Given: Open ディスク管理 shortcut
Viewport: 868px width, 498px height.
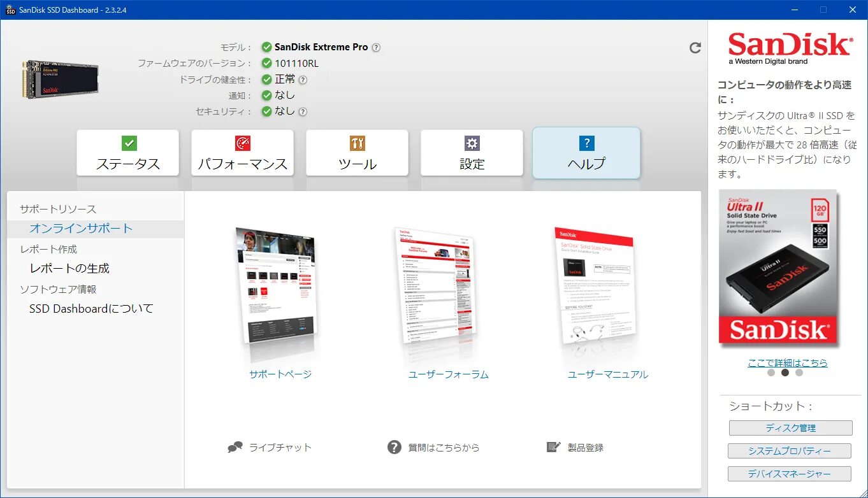Looking at the screenshot, I should [x=790, y=427].
